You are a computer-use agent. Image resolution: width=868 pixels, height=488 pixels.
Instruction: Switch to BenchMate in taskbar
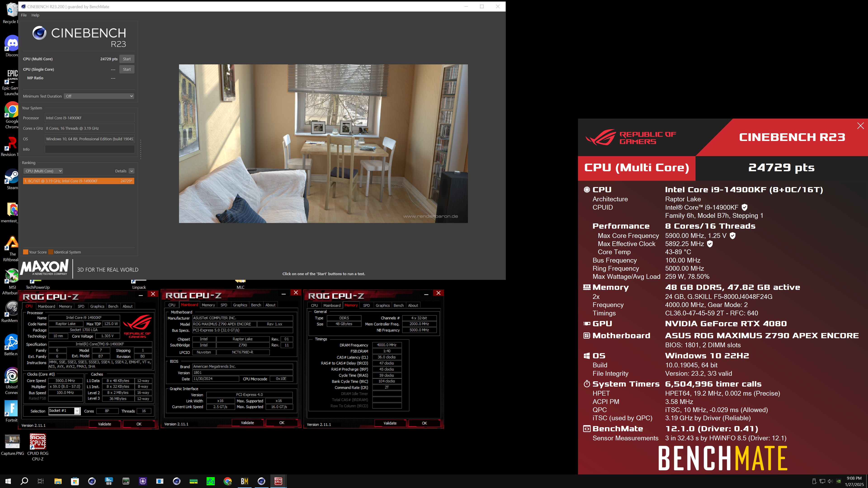click(x=245, y=481)
